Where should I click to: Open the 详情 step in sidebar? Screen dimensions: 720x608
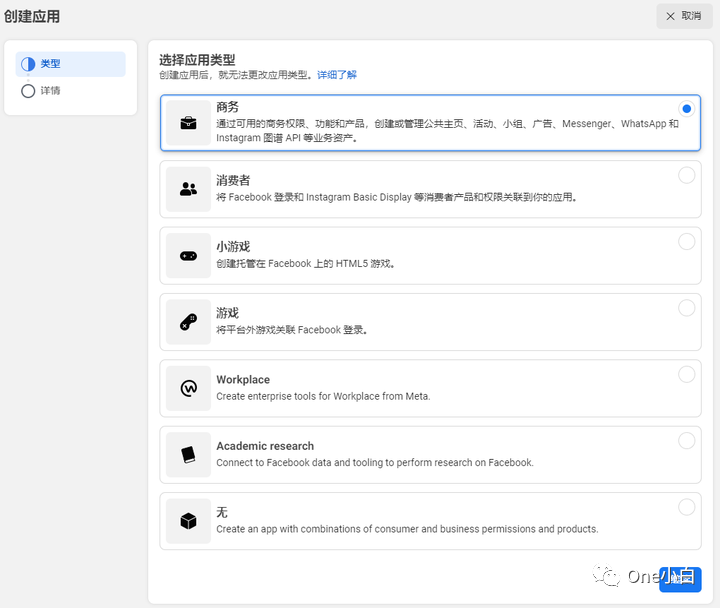point(70,91)
